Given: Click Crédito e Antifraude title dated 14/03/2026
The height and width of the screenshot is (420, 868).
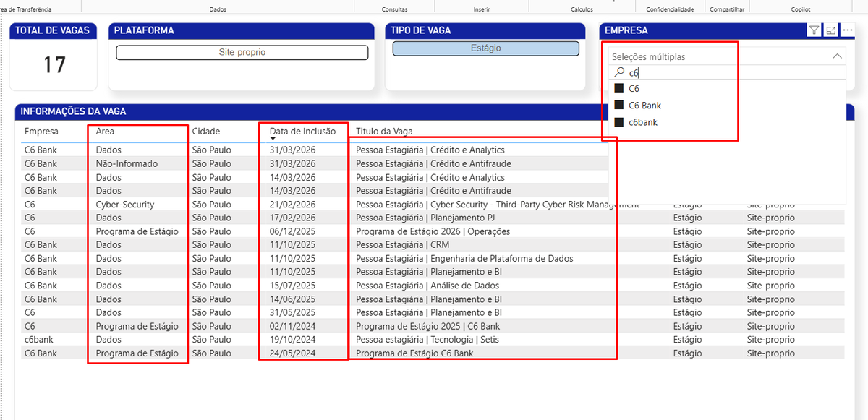Looking at the screenshot, I should coord(433,191).
